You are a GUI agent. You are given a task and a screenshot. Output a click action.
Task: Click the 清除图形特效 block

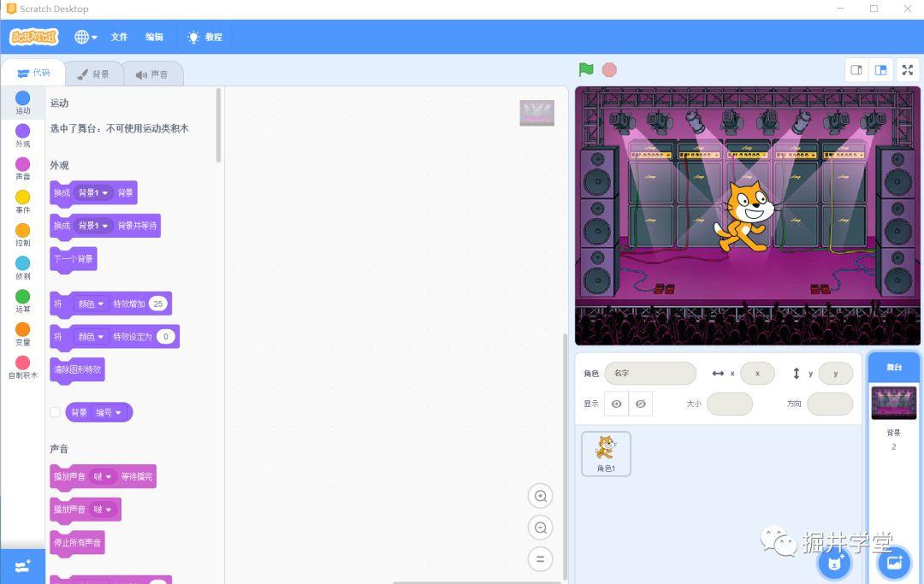point(77,369)
